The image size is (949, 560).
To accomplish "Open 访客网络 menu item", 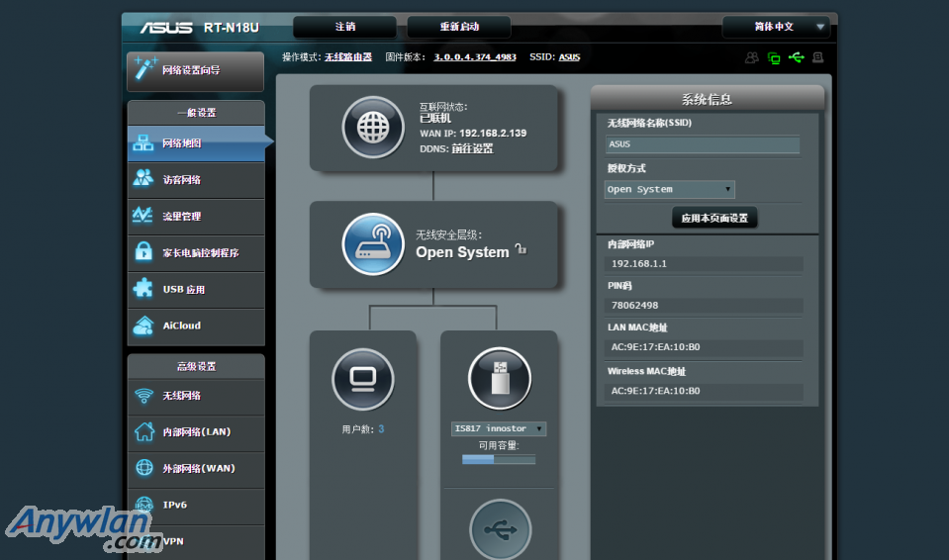I will (196, 180).
